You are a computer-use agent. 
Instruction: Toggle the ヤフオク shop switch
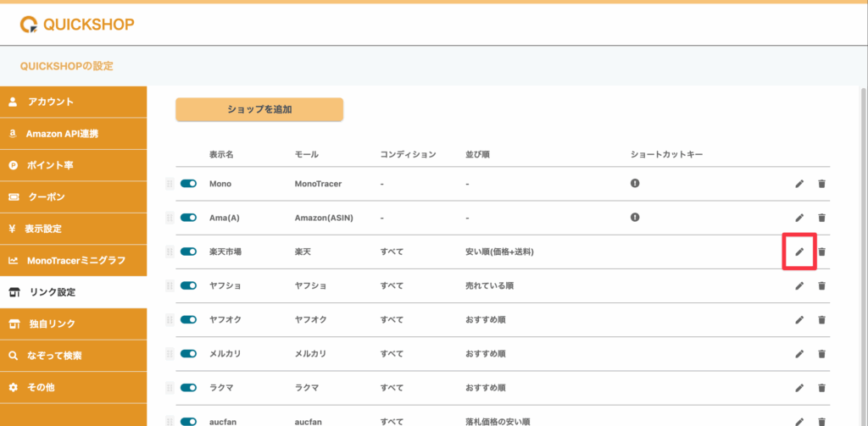[189, 320]
